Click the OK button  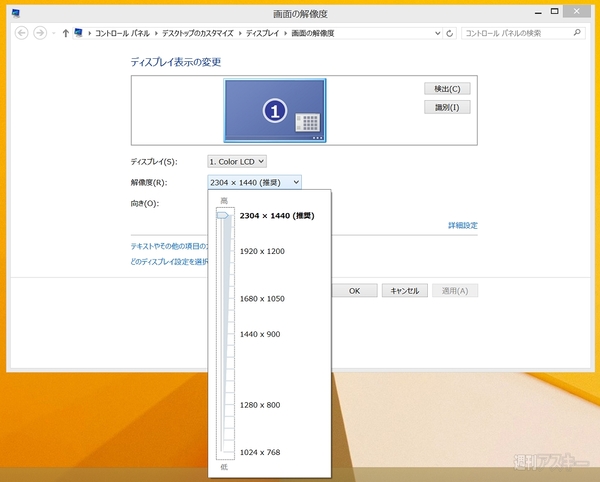[x=354, y=291]
